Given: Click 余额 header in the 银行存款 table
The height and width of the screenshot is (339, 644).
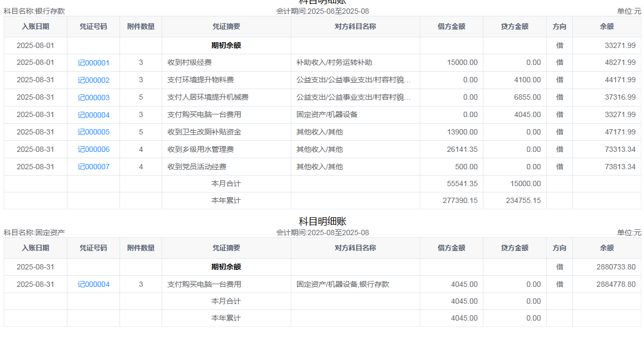Looking at the screenshot, I should [607, 26].
